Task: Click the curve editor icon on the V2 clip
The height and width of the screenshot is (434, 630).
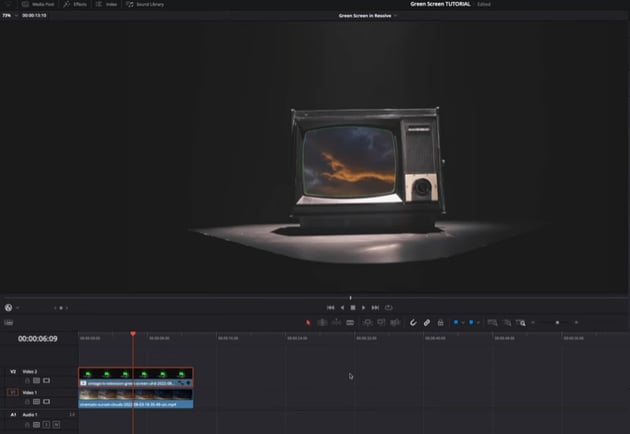Action: click(181, 383)
